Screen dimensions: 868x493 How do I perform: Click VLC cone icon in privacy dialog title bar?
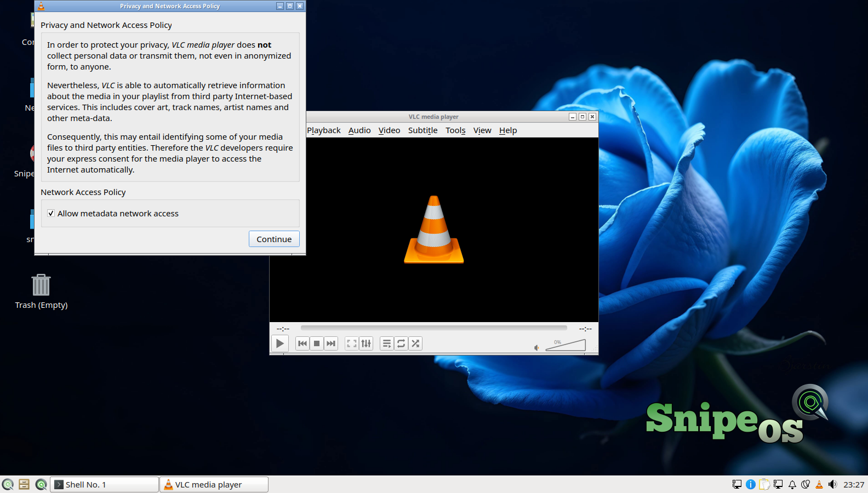(x=41, y=6)
